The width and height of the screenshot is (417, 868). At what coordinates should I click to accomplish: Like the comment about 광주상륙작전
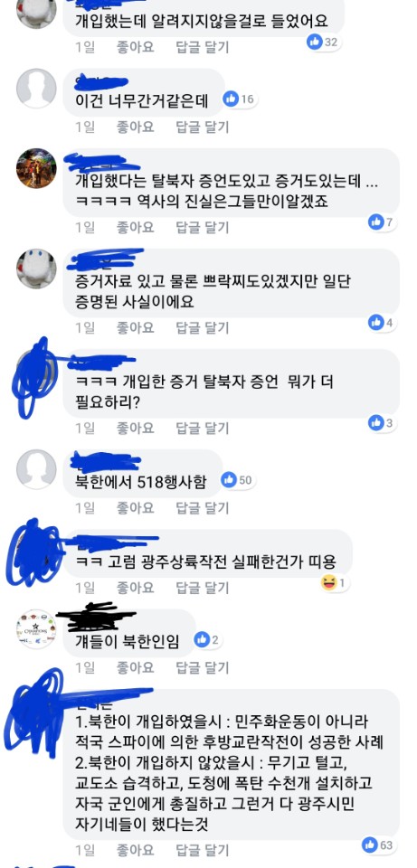pos(135,588)
